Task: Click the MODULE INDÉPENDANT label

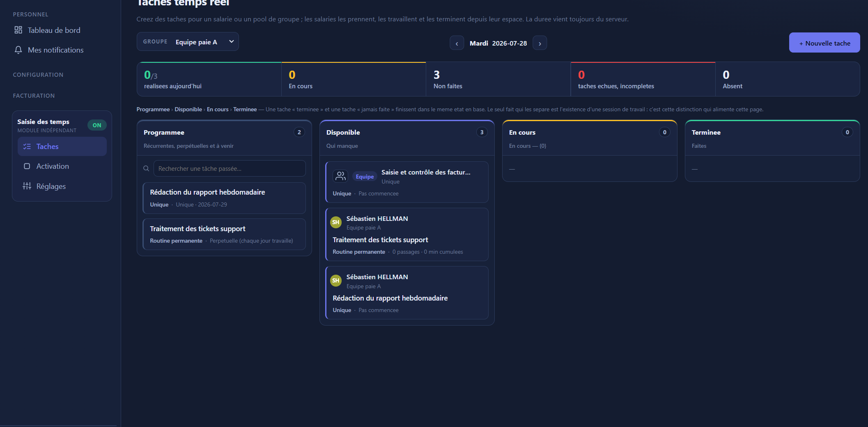Action: (x=47, y=131)
